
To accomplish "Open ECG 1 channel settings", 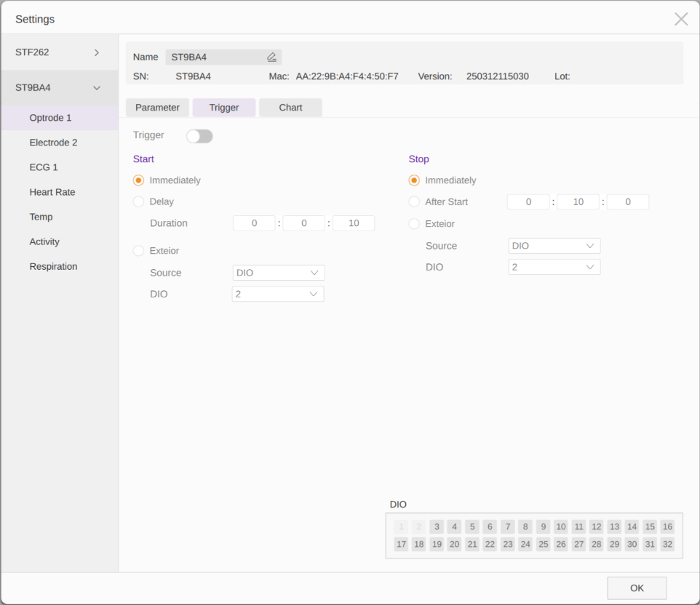I will pos(60,167).
